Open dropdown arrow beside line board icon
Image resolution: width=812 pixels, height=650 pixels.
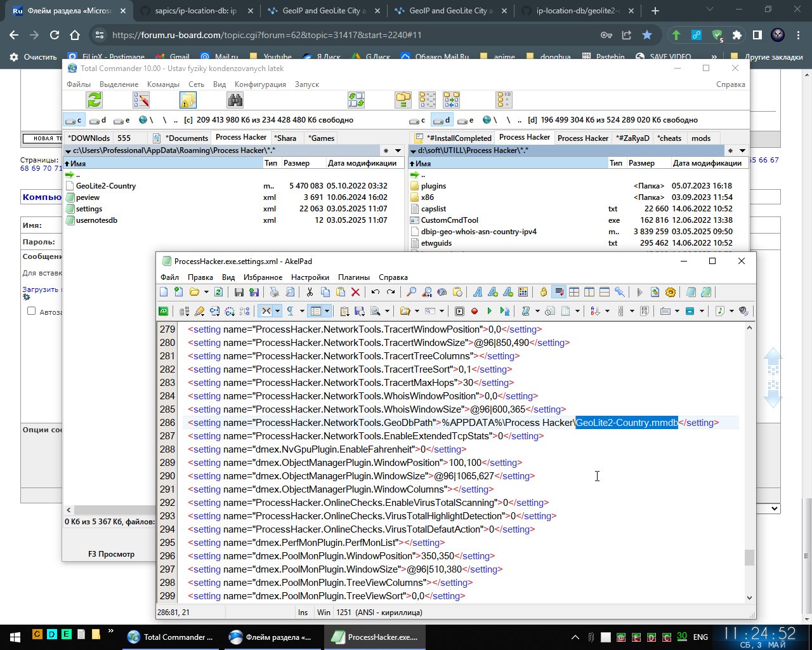(327, 311)
